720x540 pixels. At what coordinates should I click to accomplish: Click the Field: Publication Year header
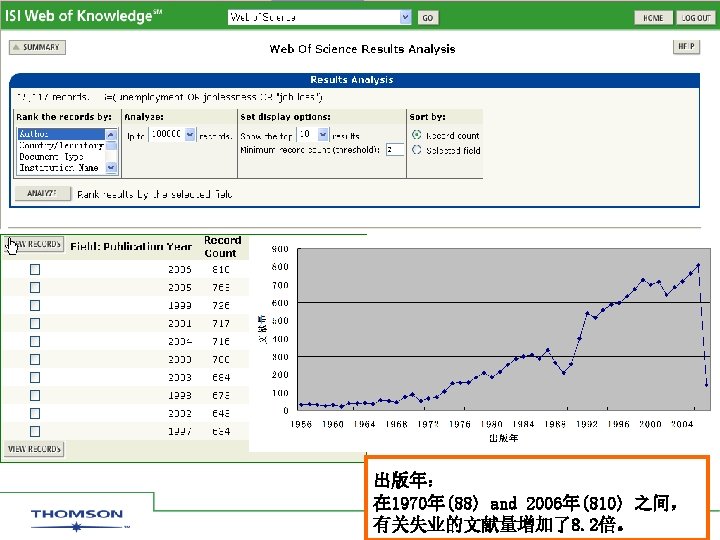(x=131, y=247)
